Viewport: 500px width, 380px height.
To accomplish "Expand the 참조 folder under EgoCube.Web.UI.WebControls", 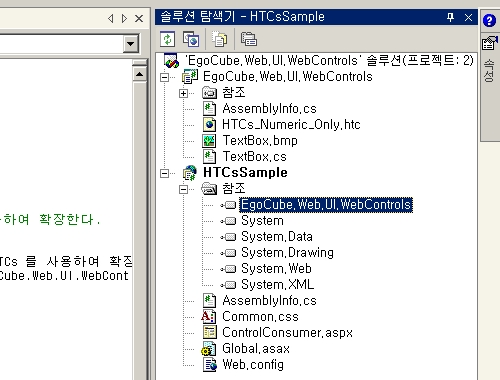I will tap(183, 93).
